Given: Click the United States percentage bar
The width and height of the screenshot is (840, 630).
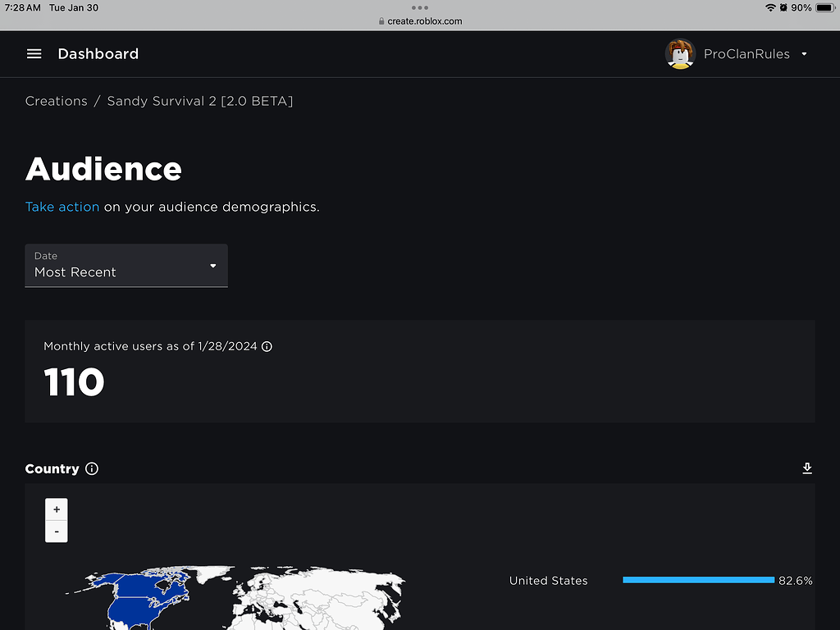Looking at the screenshot, I should tap(697, 580).
